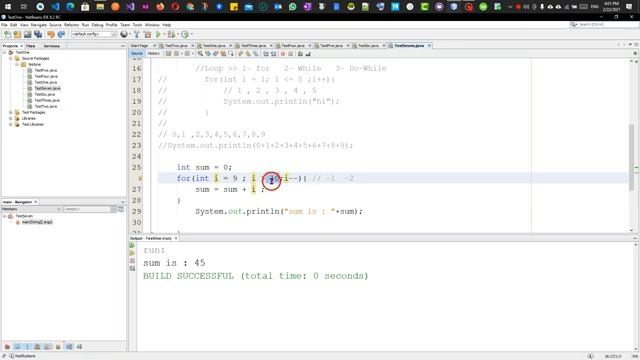Collapse the Source Packages node

(x=11, y=58)
